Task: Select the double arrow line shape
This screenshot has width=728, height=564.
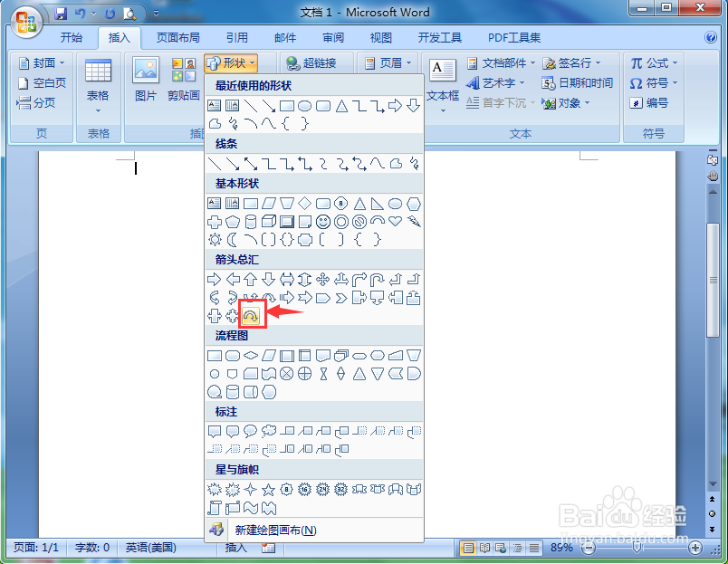Action: 251,163
